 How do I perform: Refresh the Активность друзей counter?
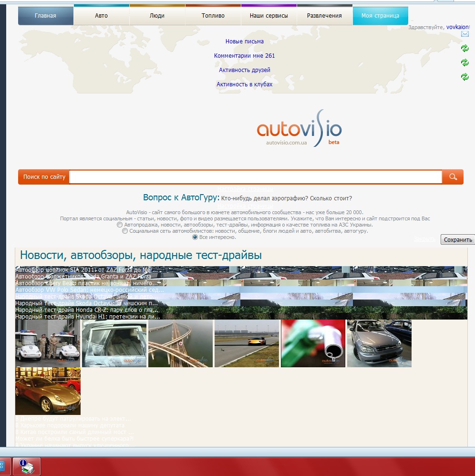[465, 76]
